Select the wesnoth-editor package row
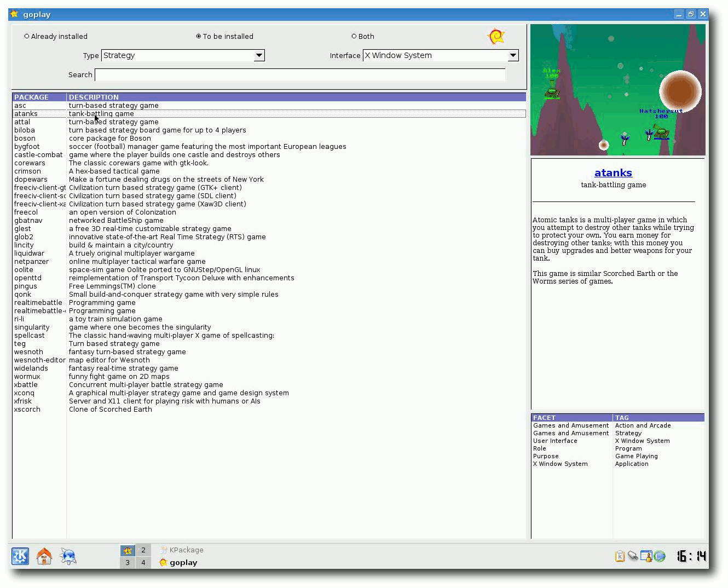Image resolution: width=728 pixels, height=588 pixels. [269, 360]
